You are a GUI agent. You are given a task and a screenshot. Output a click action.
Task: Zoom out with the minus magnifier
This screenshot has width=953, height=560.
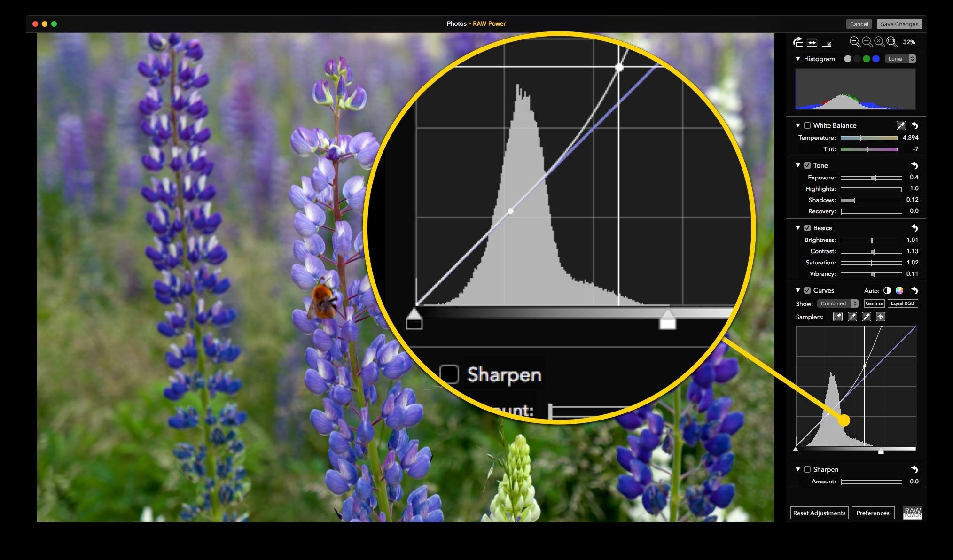tap(867, 42)
